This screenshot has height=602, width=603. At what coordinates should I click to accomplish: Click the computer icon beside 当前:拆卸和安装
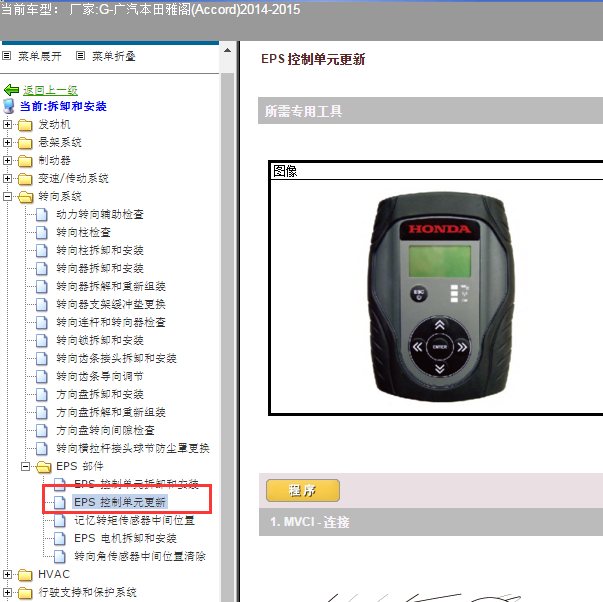tap(9, 106)
